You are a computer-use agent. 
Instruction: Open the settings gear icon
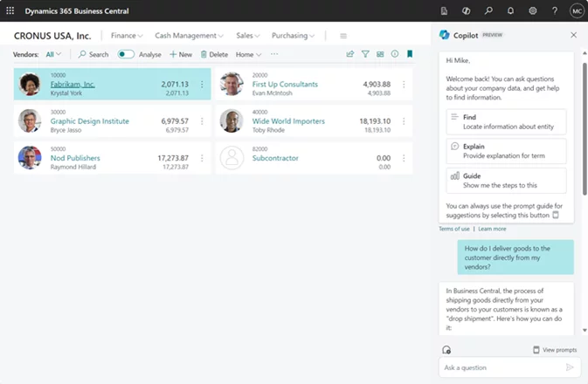(533, 11)
